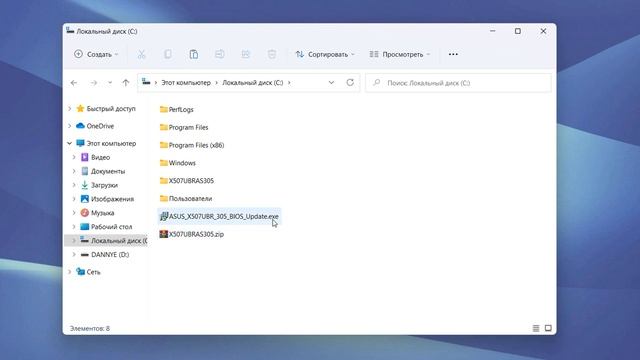640x360 pixels.
Task: Click the Сеть network icon
Action: click(x=80, y=271)
